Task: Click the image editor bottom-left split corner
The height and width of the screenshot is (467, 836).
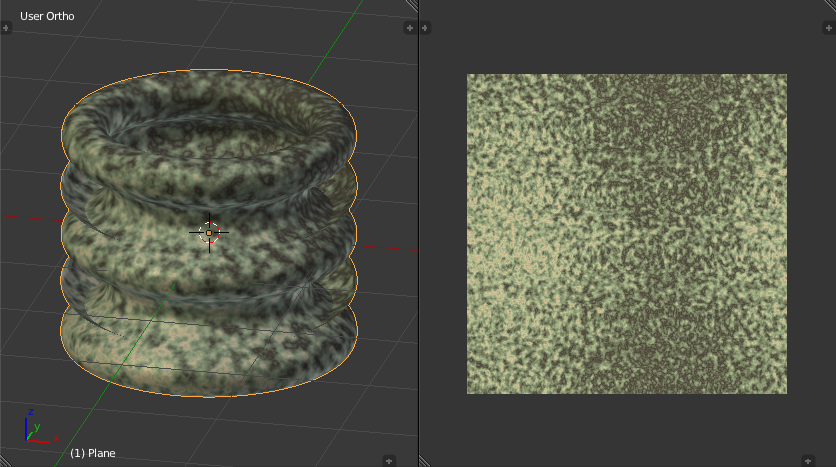Action: pyautogui.click(x=425, y=461)
